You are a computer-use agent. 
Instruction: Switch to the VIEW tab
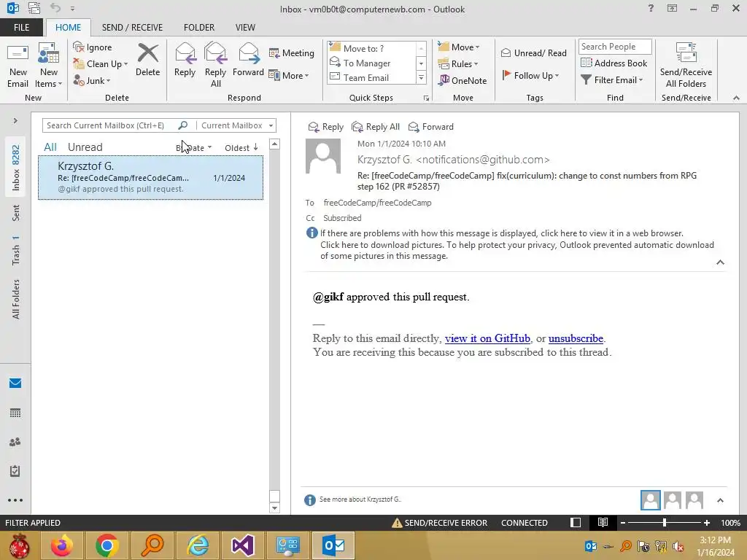click(245, 27)
